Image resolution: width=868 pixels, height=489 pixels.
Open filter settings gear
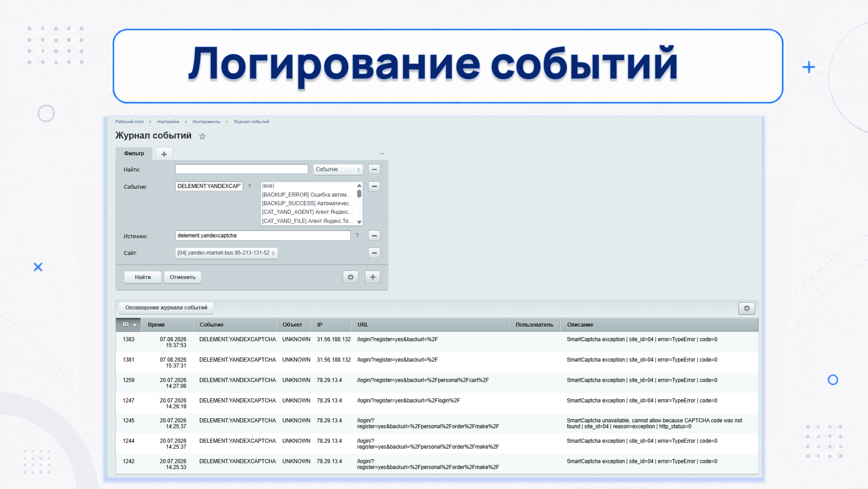[x=350, y=277]
